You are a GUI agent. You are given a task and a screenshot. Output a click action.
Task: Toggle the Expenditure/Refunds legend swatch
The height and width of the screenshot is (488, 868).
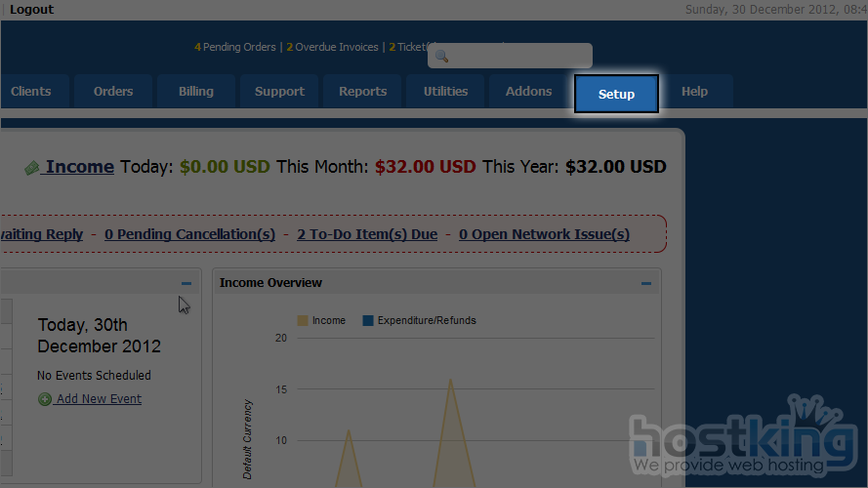(368, 320)
